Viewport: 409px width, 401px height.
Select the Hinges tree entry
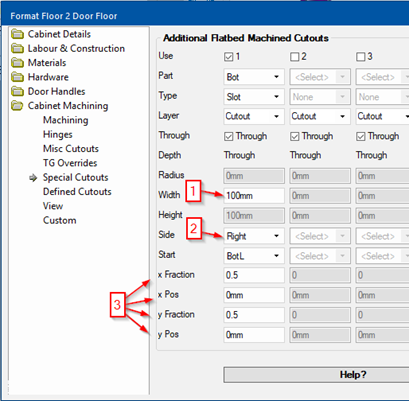[58, 134]
